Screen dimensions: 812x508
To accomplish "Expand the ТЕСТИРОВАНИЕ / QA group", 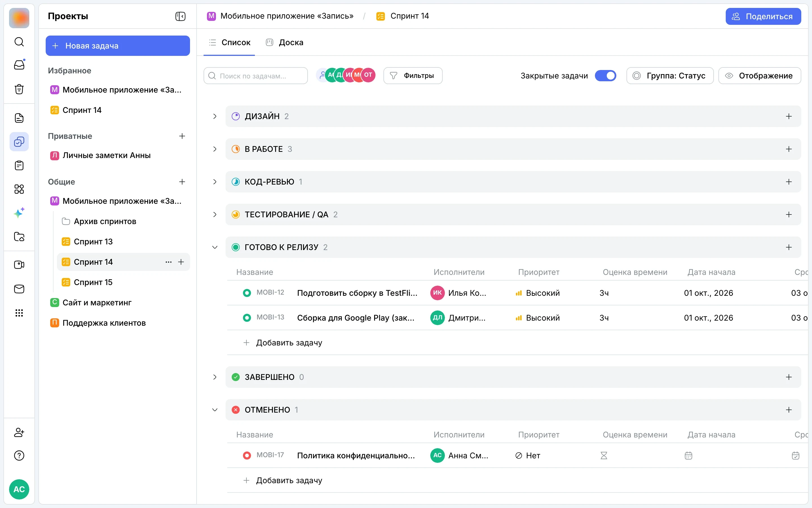I will click(x=215, y=214).
